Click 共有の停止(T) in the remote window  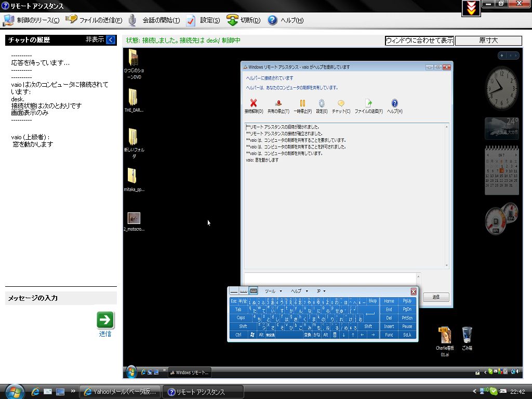[x=278, y=106]
